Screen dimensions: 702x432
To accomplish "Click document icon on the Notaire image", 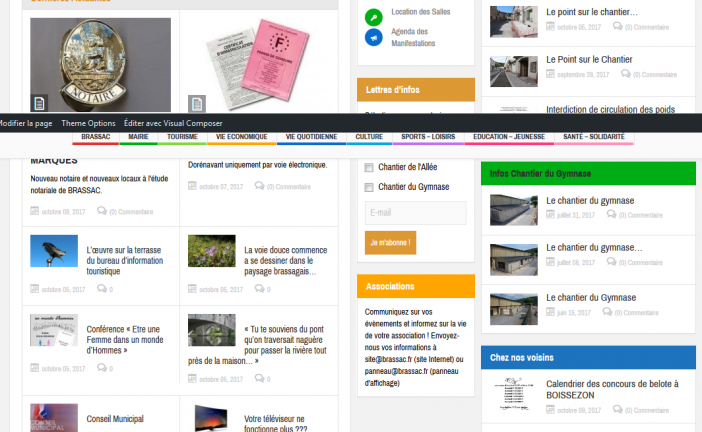I will (40, 103).
